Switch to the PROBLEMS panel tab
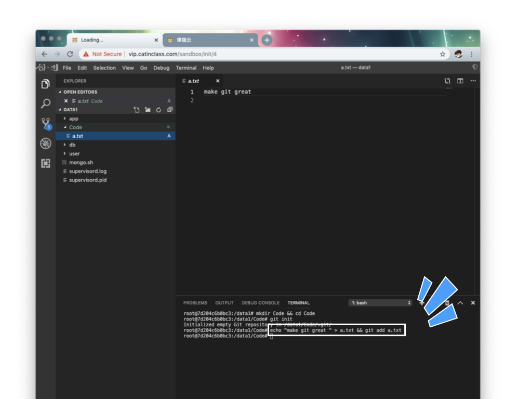 [x=195, y=303]
